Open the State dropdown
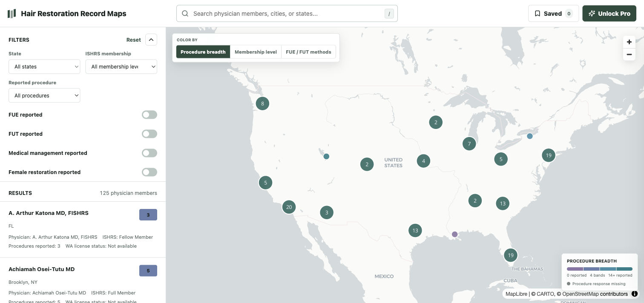The height and width of the screenshot is (303, 644). [x=44, y=66]
